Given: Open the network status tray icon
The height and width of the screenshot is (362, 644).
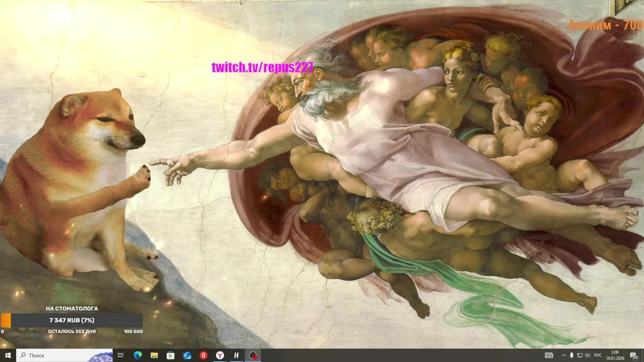Looking at the screenshot, I should tap(580, 355).
